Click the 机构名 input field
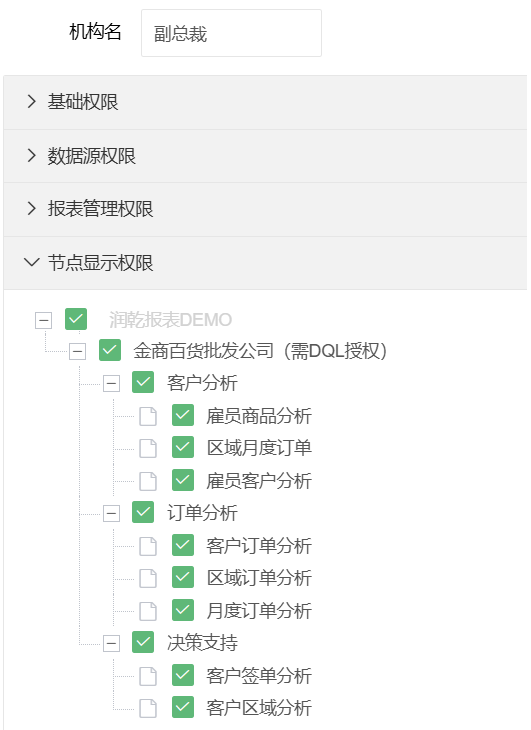Screen dimensions: 531x730 click(x=231, y=33)
